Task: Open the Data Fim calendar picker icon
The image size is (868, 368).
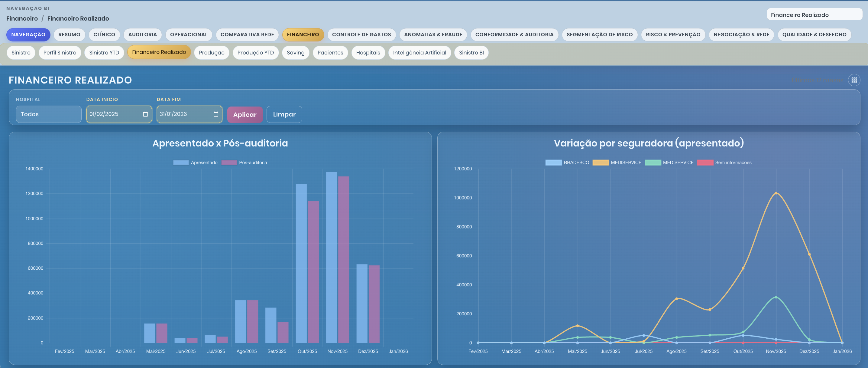Action: tap(216, 114)
